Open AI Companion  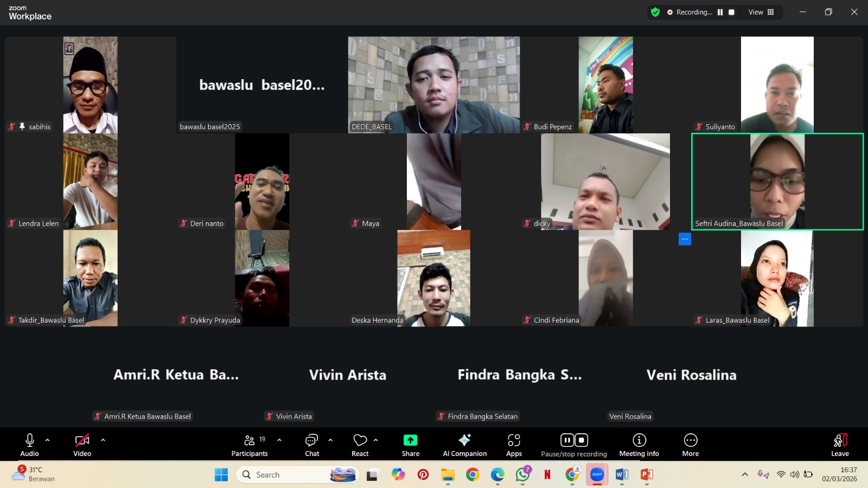pos(464,445)
